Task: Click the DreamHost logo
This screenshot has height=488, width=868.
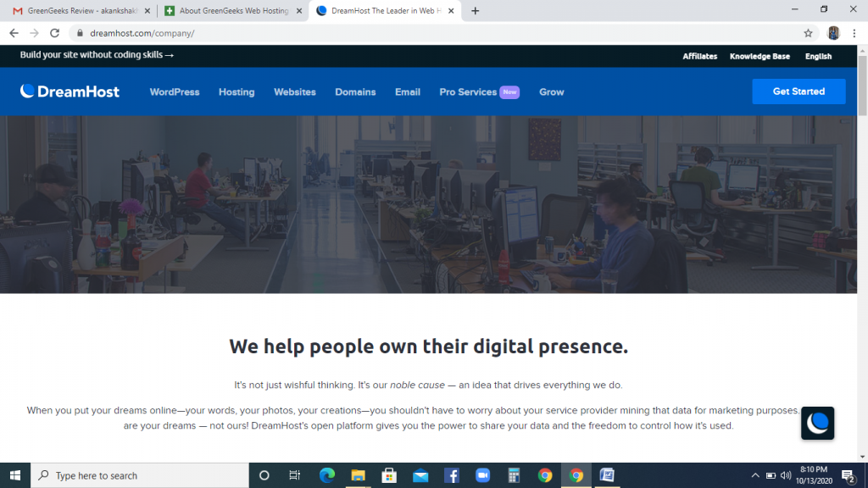Action: pyautogui.click(x=70, y=91)
